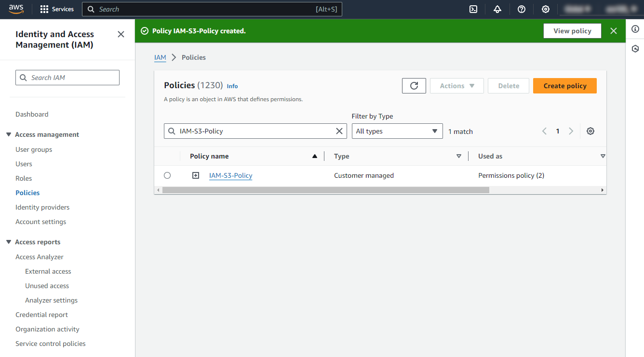Open the settings gear in the navigation bar
Image resolution: width=644 pixels, height=357 pixels.
point(545,9)
